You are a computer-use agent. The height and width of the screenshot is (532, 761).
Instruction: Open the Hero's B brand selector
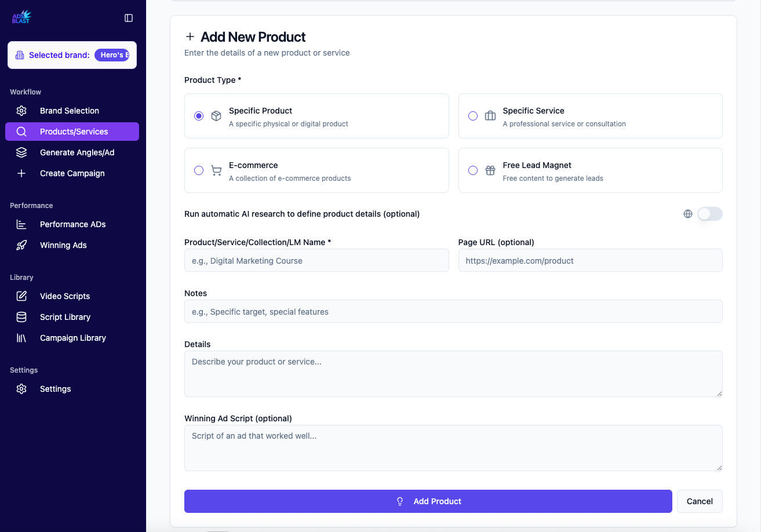112,55
